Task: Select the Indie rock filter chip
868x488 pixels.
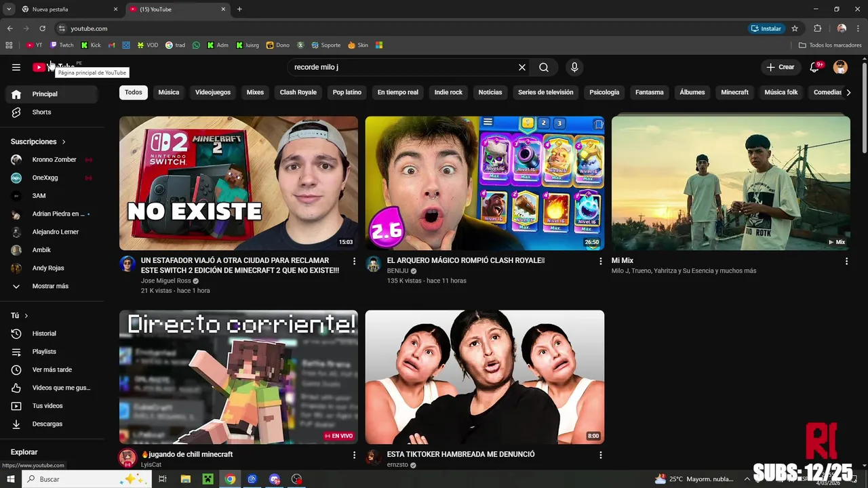Action: coord(448,92)
